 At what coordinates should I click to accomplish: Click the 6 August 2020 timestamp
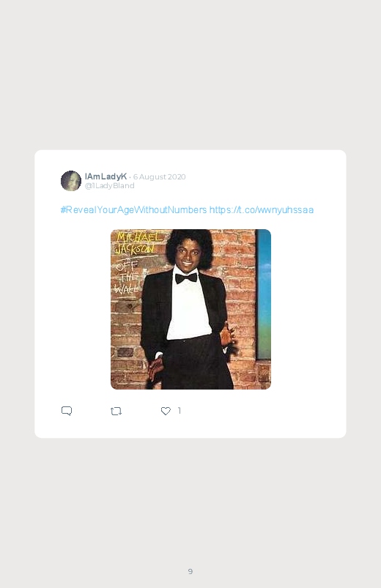[159, 176]
